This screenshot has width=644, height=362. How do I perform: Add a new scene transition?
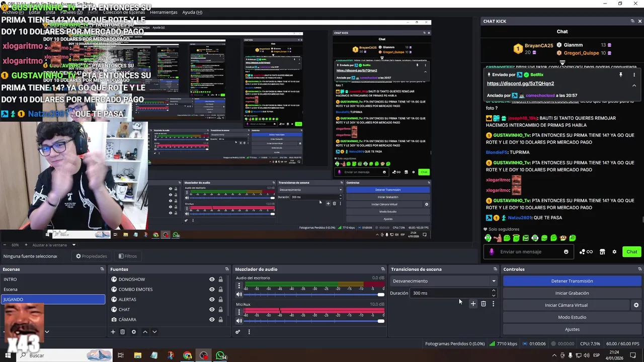473,304
